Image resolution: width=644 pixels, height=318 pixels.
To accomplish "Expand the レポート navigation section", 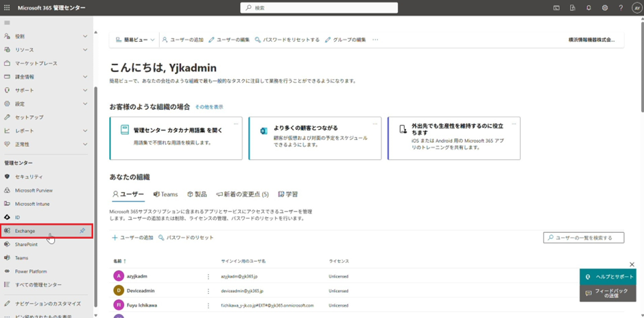I will tap(85, 130).
